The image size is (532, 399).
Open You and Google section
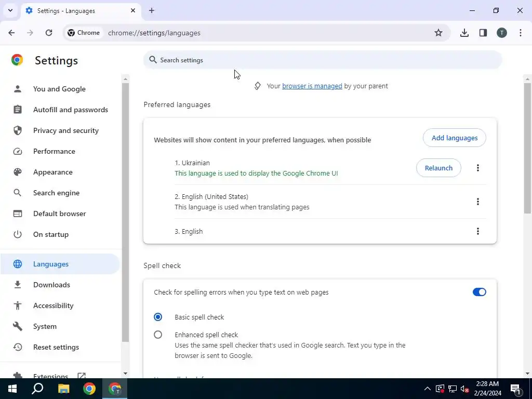pyautogui.click(x=59, y=89)
